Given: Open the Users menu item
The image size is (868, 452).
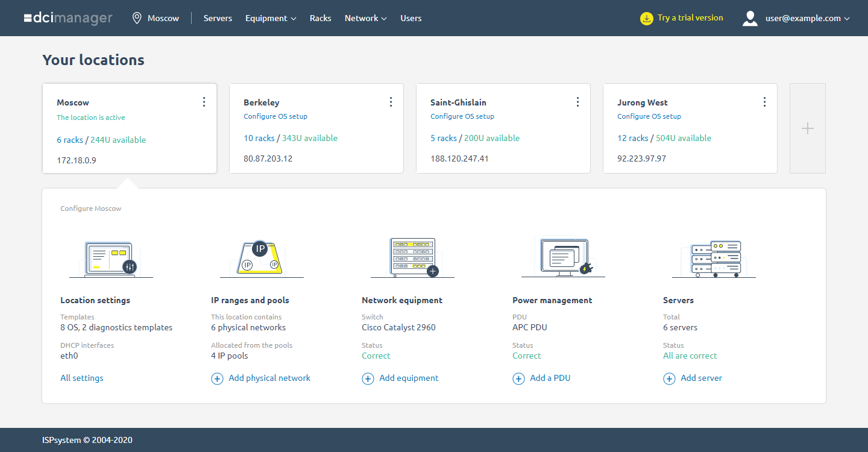Looking at the screenshot, I should coord(411,18).
